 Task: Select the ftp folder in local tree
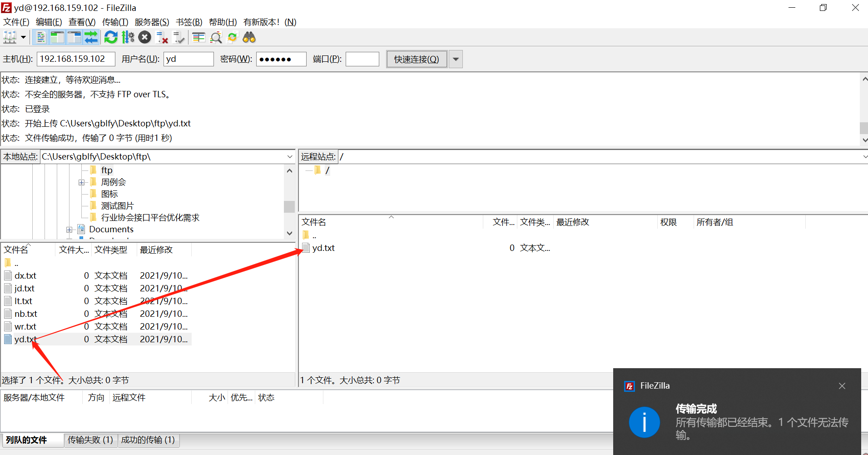pos(107,170)
